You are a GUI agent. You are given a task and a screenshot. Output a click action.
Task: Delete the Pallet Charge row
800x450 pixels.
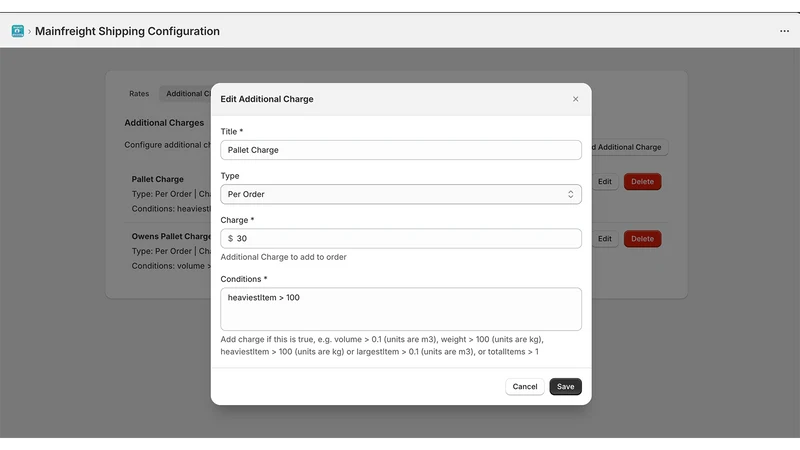[642, 182]
